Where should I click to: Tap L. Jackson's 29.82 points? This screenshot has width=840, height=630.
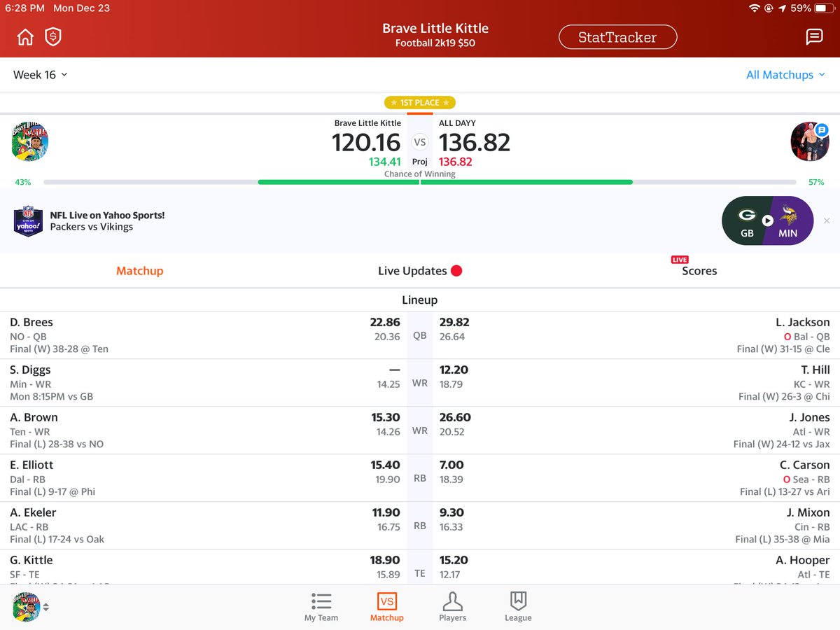click(454, 323)
